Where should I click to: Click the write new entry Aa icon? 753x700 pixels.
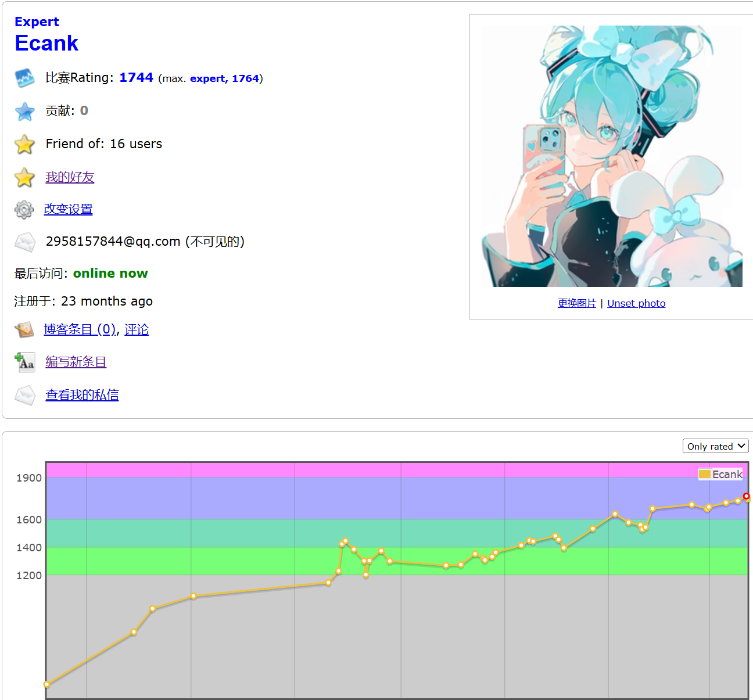(24, 362)
